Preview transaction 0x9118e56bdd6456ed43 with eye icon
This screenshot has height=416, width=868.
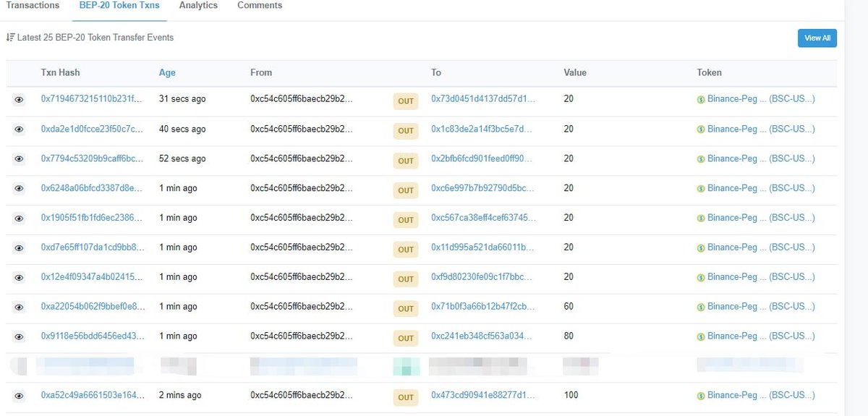19,337
